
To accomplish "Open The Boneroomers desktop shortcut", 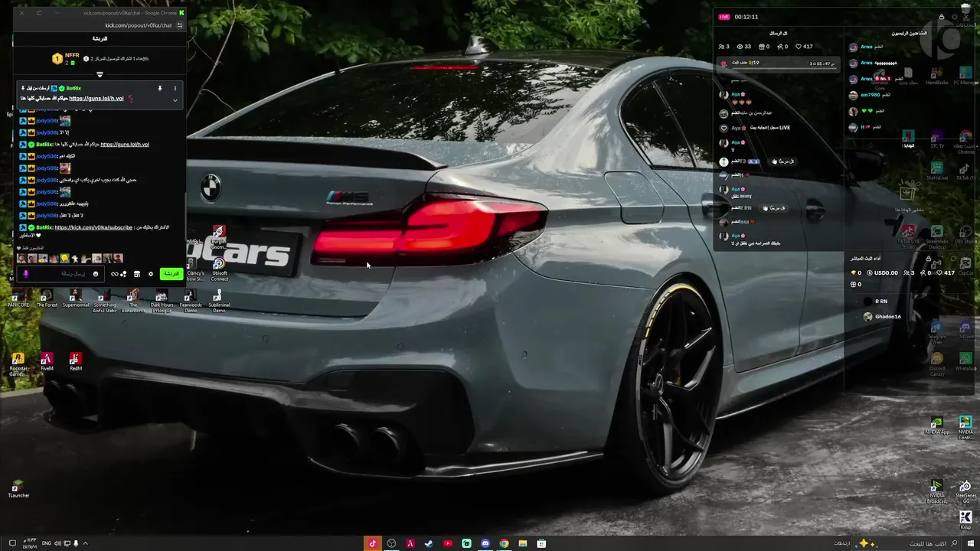I will point(132,301).
